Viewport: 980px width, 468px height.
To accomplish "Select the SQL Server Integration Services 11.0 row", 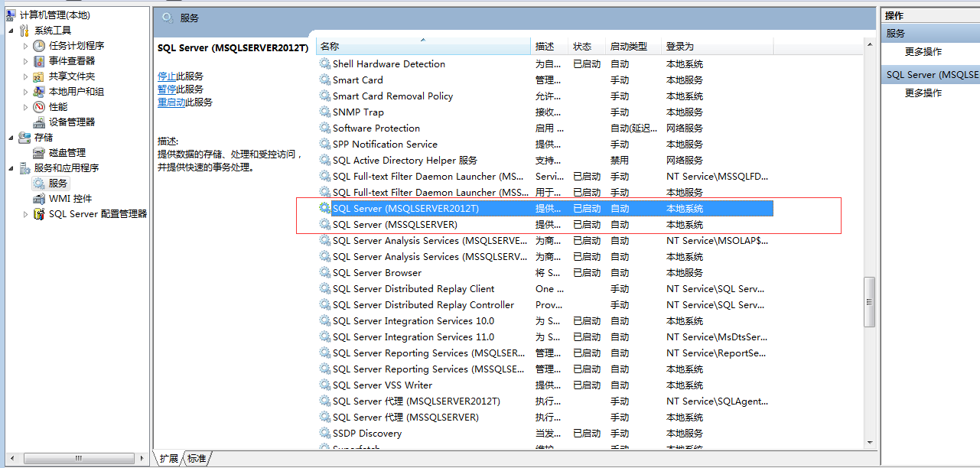I will 545,337.
